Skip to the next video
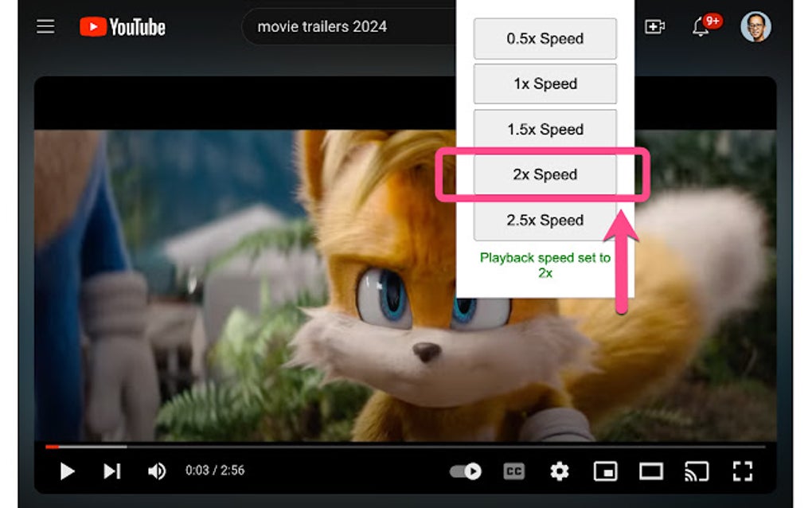The image size is (812, 508). (x=111, y=471)
